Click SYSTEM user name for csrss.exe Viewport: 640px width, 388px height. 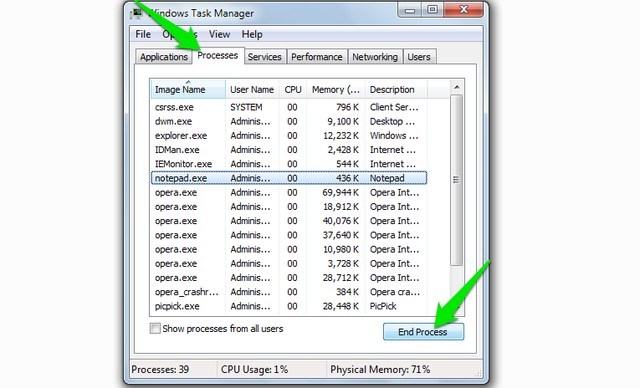tap(246, 107)
